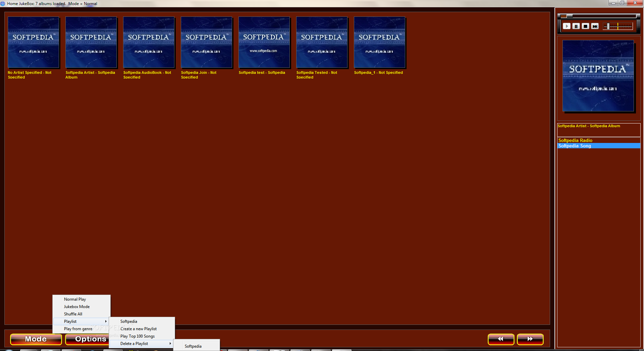The image size is (644, 351).
Task: Open Softpedia Artist - Softpedia Album cover
Action: tap(91, 42)
